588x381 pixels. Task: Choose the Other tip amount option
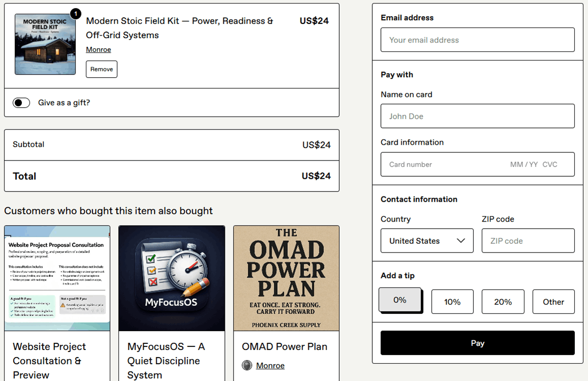tap(553, 302)
